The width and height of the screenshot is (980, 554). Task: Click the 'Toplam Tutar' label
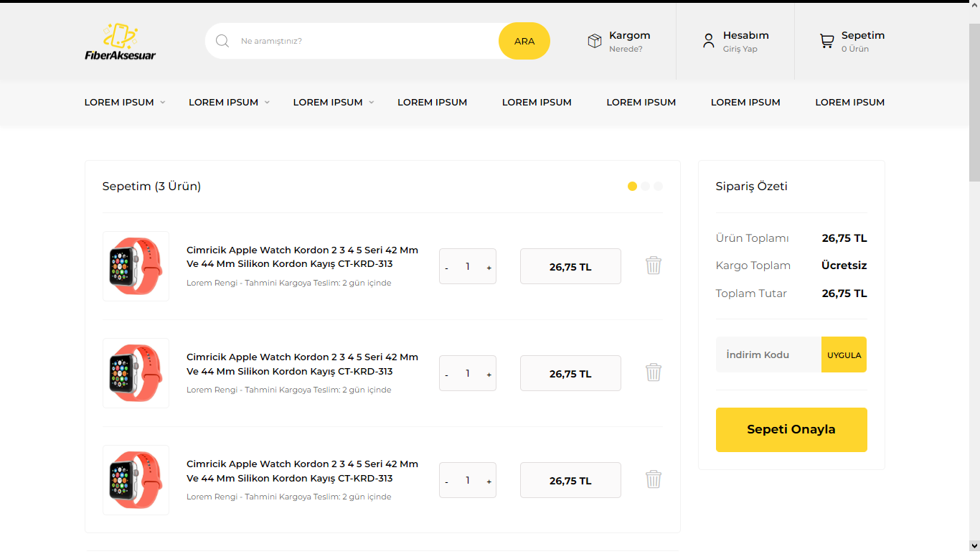[x=751, y=294]
